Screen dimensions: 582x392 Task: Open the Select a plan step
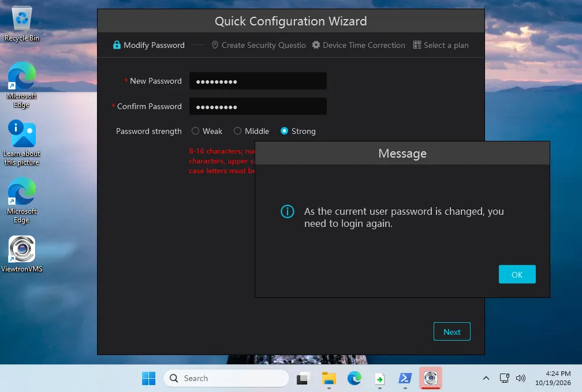pyautogui.click(x=441, y=45)
